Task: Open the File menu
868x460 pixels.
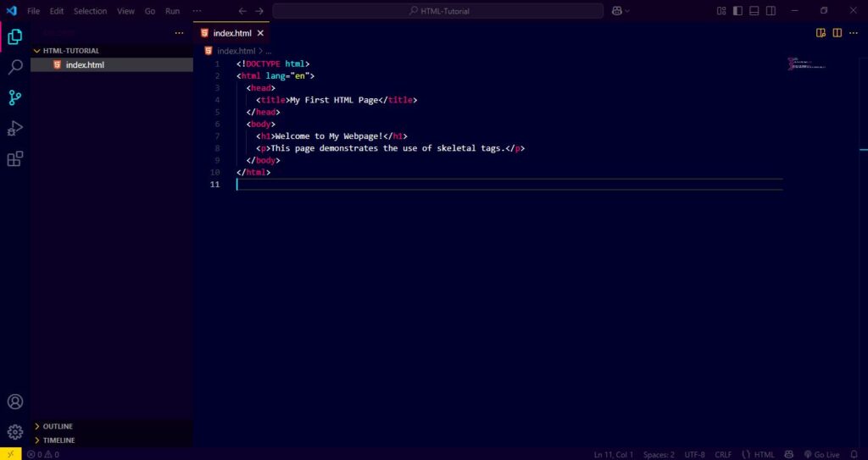Action: [33, 11]
